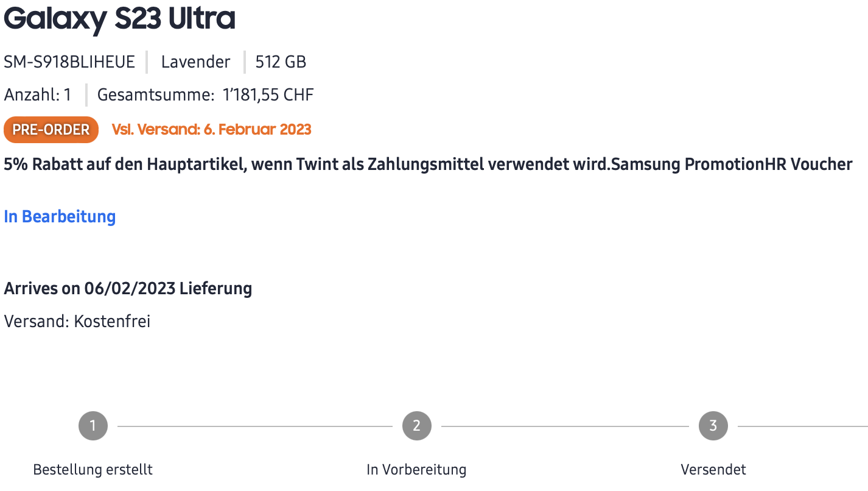This screenshot has height=491, width=868.
Task: Click step 3 circle in progress tracker
Action: [x=713, y=426]
